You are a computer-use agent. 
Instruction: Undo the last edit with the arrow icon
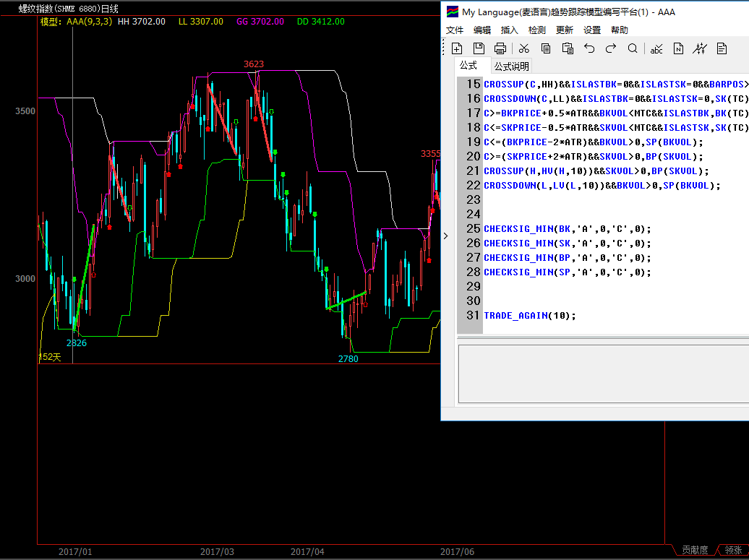[589, 48]
